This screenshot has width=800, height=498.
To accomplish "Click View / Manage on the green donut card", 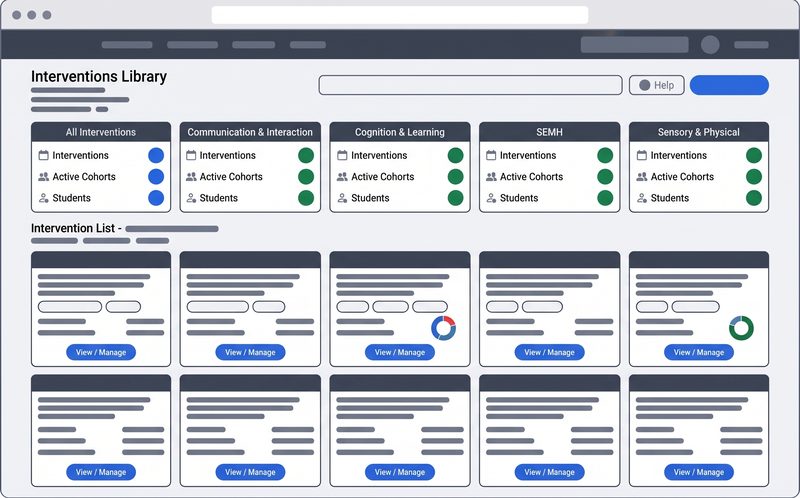I will pyautogui.click(x=699, y=352).
